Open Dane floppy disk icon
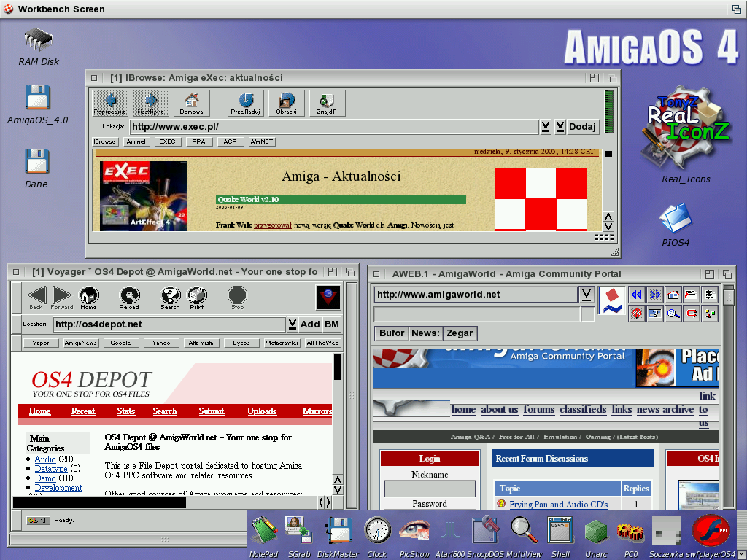The width and height of the screenshot is (747, 560). 36,168
